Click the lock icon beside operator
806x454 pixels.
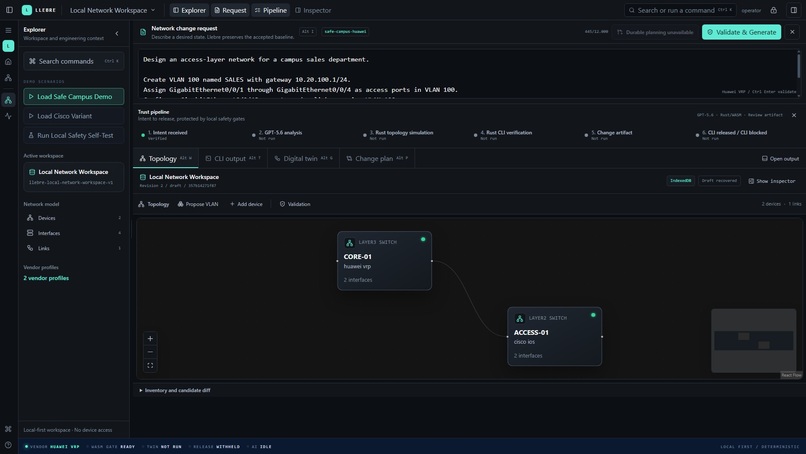coord(774,10)
